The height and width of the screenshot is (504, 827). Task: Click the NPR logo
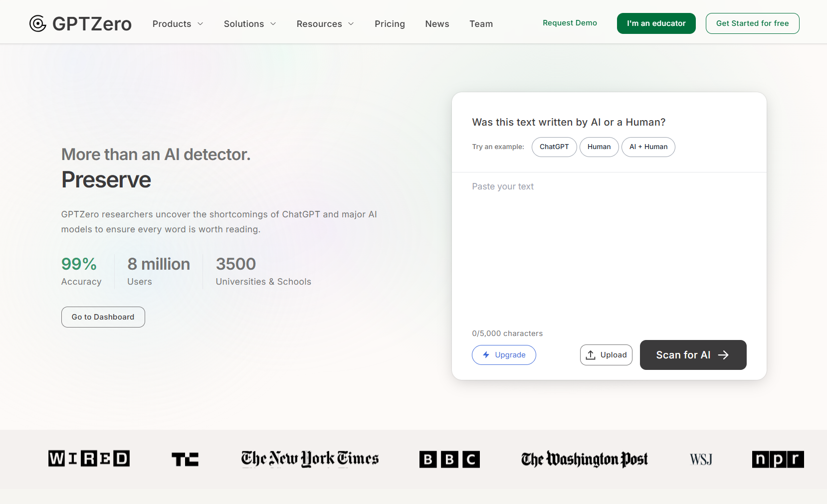click(778, 459)
